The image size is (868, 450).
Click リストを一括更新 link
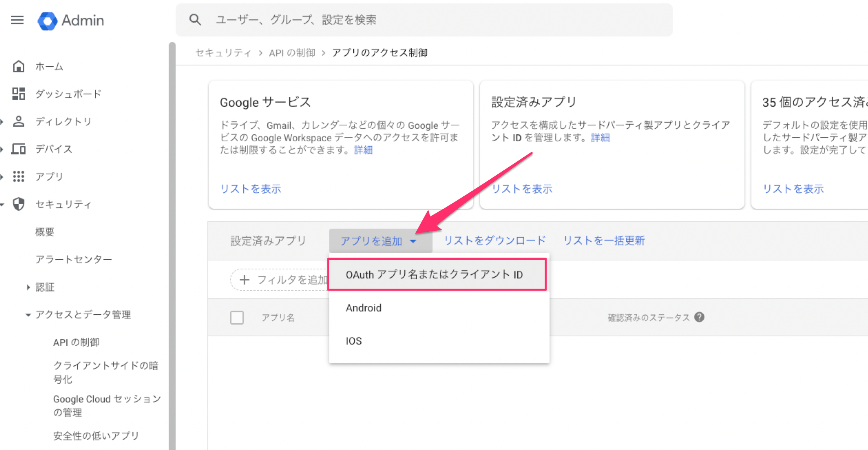pos(604,241)
